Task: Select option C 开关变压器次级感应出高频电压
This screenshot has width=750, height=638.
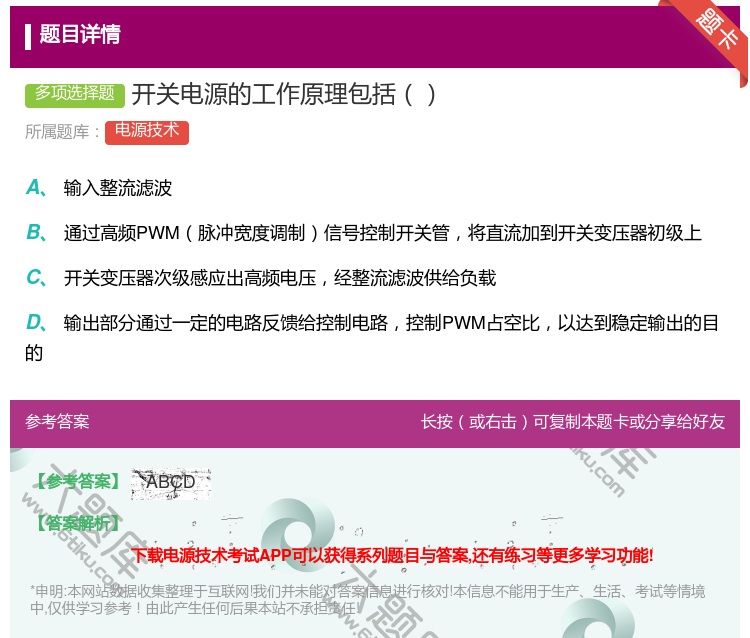Action: point(261,278)
